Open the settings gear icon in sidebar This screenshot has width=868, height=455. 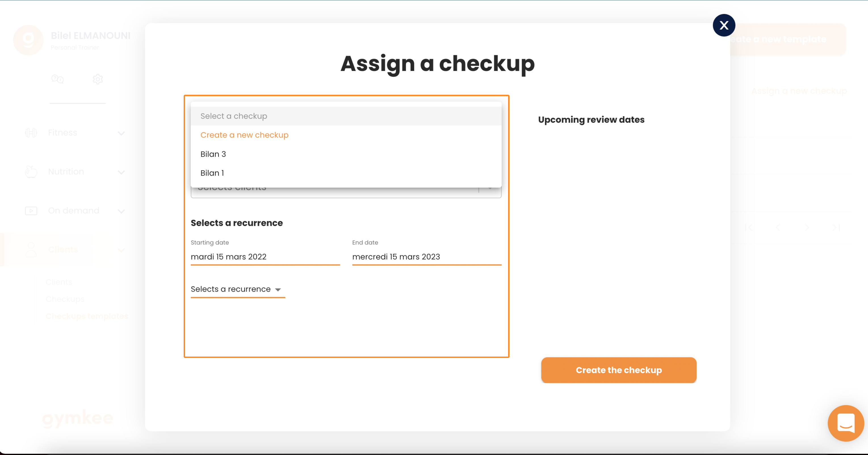point(98,79)
